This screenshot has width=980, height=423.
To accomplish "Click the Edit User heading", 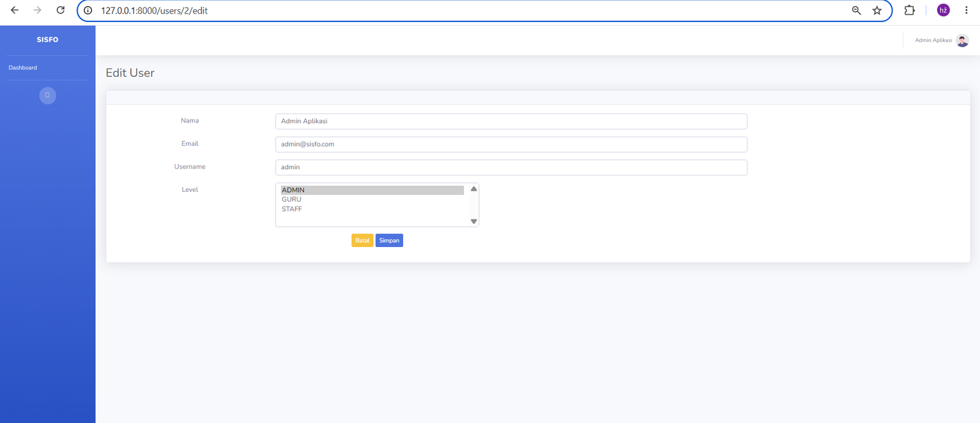I will pos(130,73).
